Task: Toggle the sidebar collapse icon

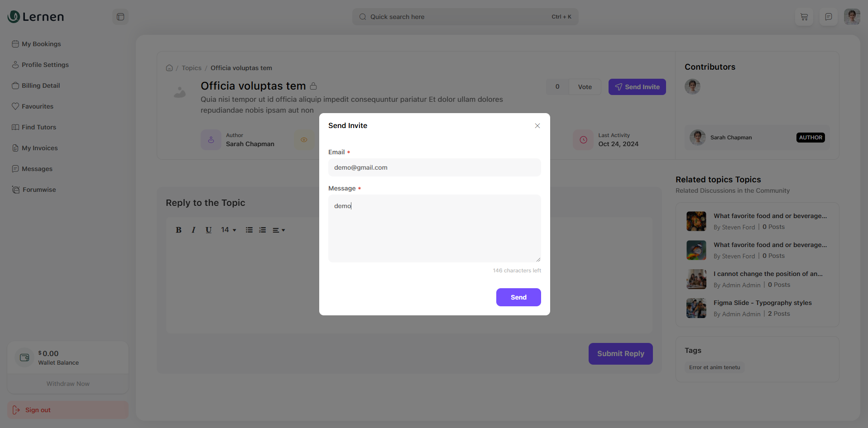Action: pos(120,17)
